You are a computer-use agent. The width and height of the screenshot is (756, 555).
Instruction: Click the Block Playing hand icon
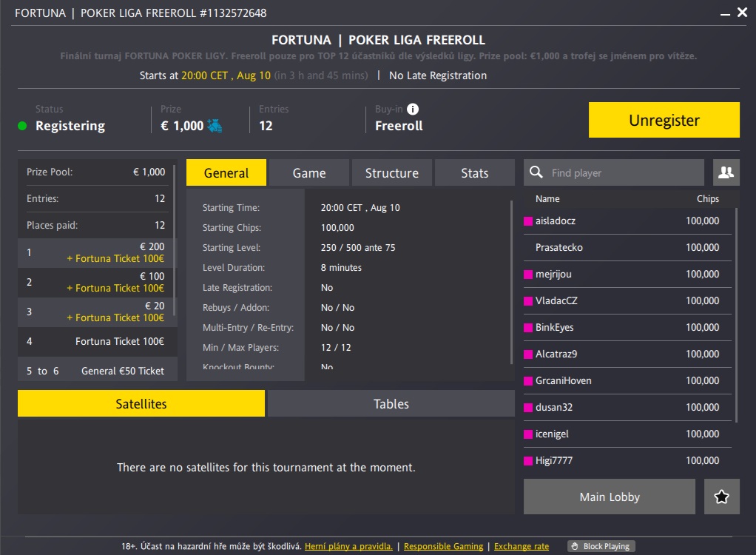[575, 546]
